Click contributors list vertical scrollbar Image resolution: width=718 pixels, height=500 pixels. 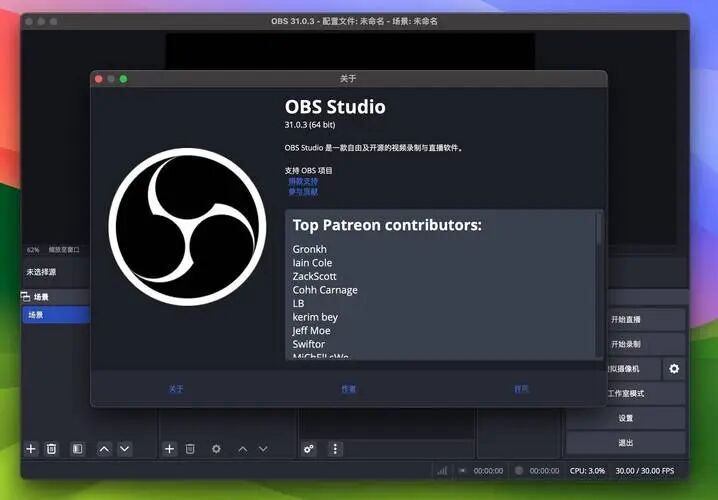pos(599,284)
